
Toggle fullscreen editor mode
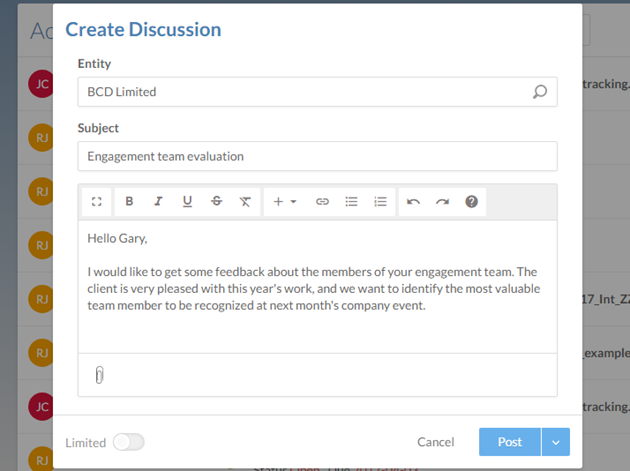[97, 201]
